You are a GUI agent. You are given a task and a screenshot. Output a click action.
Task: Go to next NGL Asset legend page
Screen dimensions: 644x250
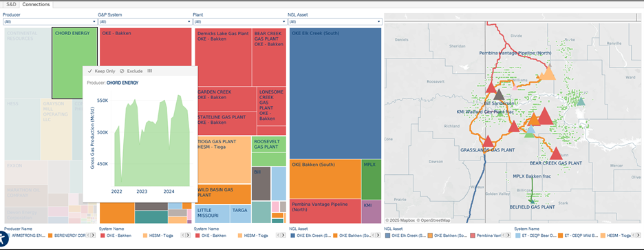pos(378,236)
